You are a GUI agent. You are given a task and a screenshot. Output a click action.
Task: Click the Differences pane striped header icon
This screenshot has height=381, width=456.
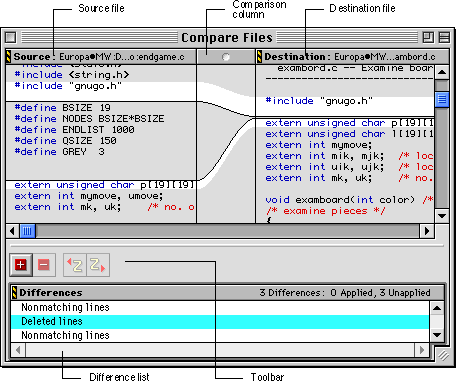click(14, 293)
